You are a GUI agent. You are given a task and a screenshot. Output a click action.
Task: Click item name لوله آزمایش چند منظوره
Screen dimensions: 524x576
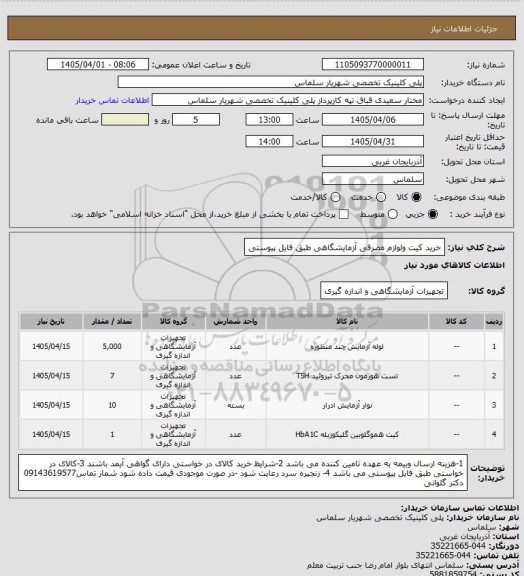(x=347, y=346)
